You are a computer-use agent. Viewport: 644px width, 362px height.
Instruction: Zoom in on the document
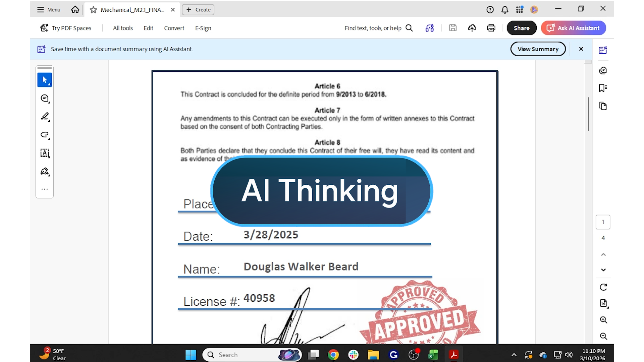pyautogui.click(x=603, y=320)
